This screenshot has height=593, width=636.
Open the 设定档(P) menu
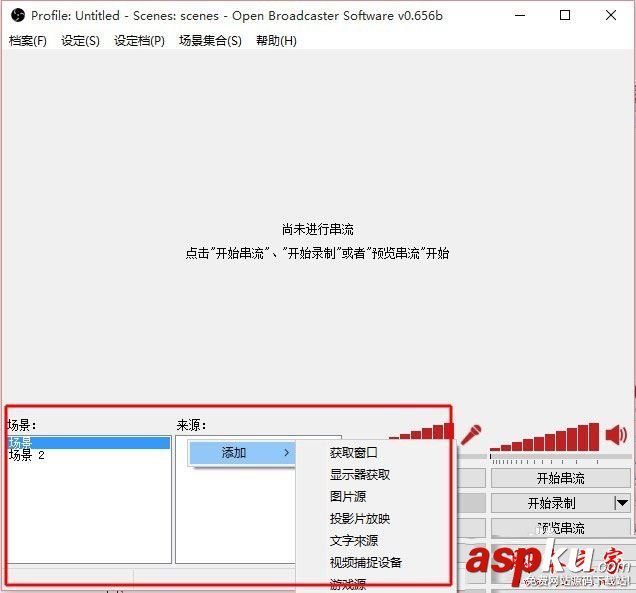(139, 41)
